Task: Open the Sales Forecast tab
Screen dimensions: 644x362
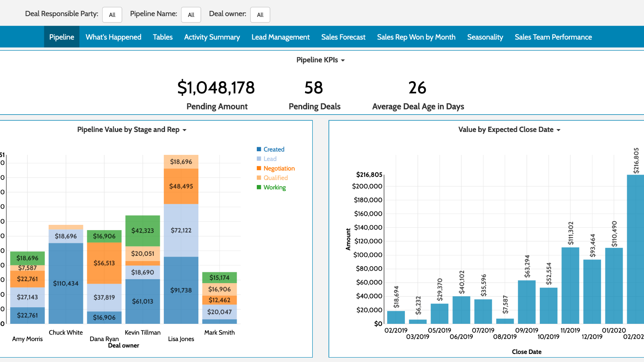Action: (x=343, y=37)
